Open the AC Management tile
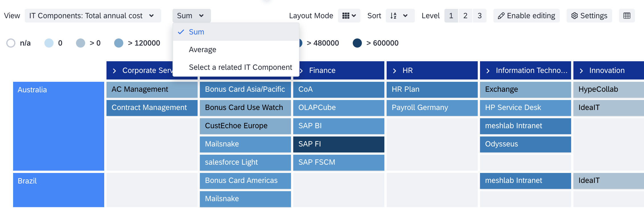 pos(152,89)
